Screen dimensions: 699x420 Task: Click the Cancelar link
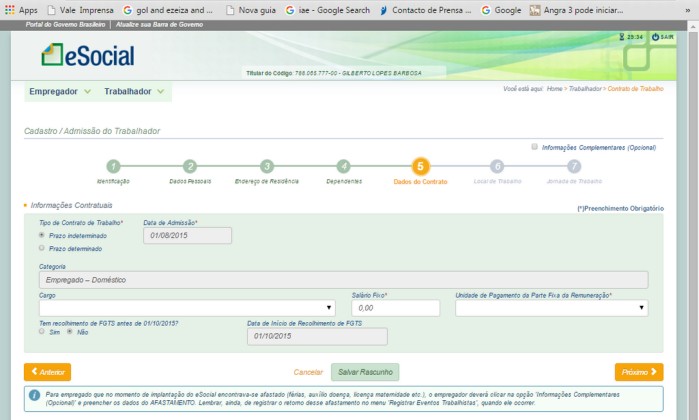click(x=308, y=371)
